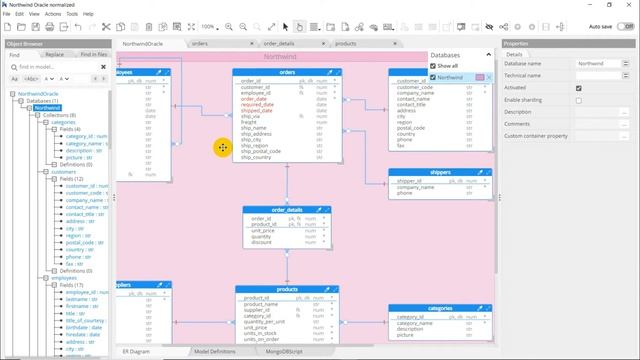Click the share nodes toolbar icon
The image size is (640, 360).
point(504,27)
